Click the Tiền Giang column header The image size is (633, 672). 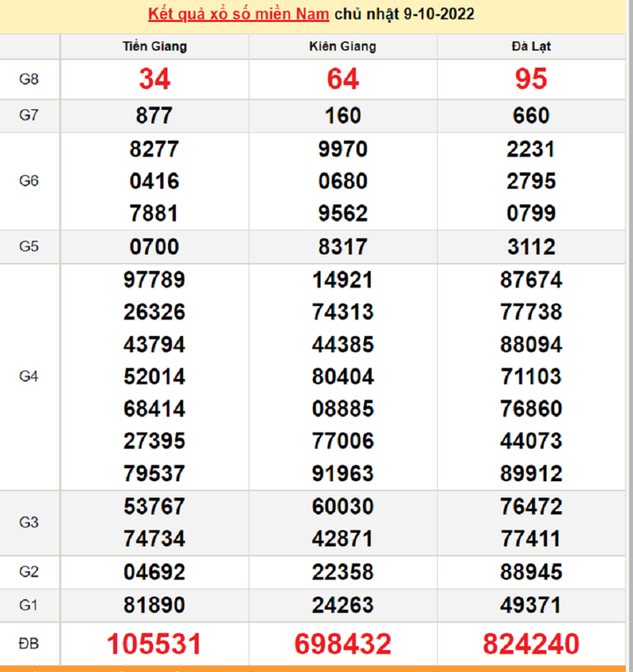coord(154,47)
